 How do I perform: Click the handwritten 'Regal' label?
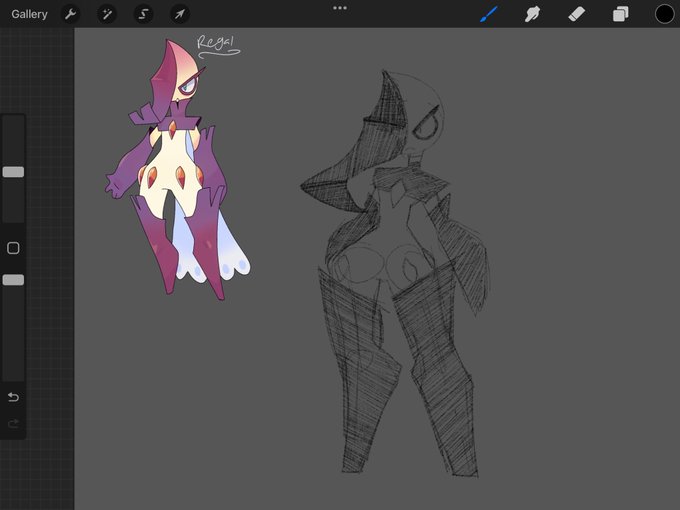point(218,46)
